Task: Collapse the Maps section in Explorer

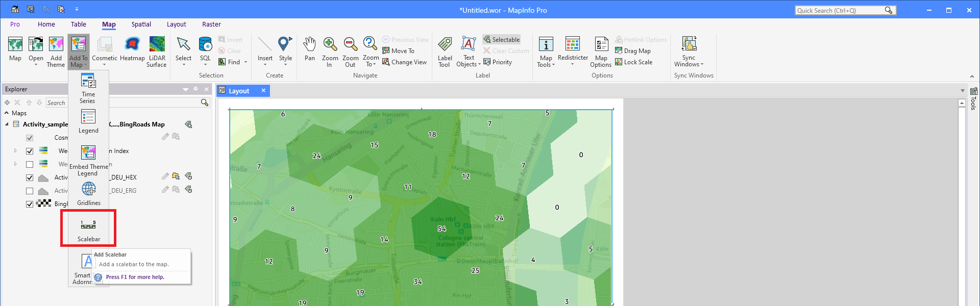Action: pyautogui.click(x=7, y=113)
